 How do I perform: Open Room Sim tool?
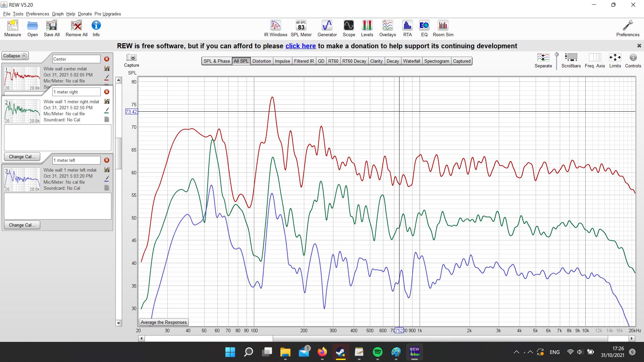(x=443, y=28)
